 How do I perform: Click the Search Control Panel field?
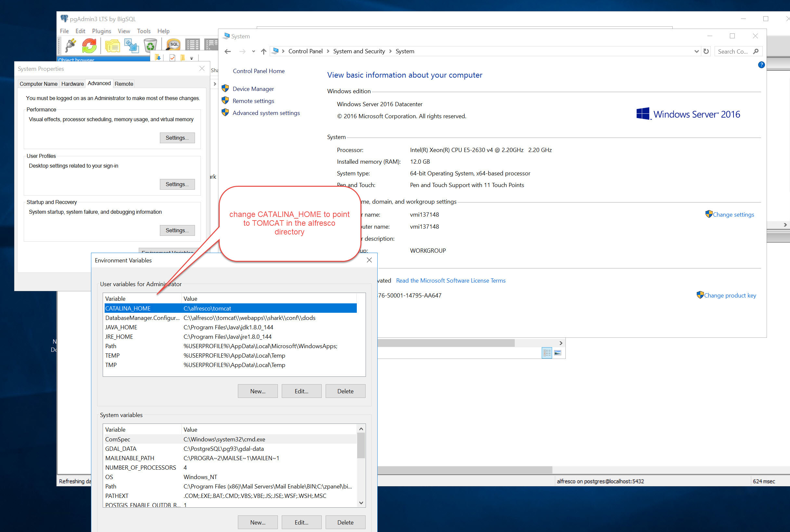(733, 51)
